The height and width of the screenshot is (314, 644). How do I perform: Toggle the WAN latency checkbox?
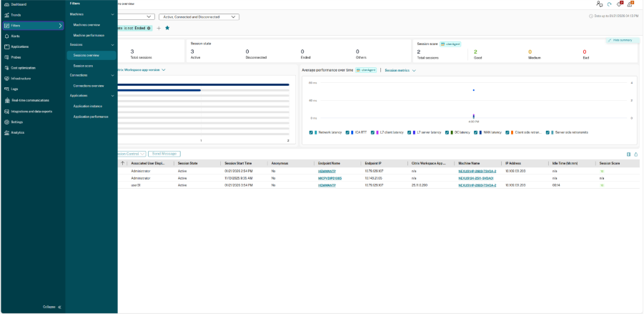(475, 132)
